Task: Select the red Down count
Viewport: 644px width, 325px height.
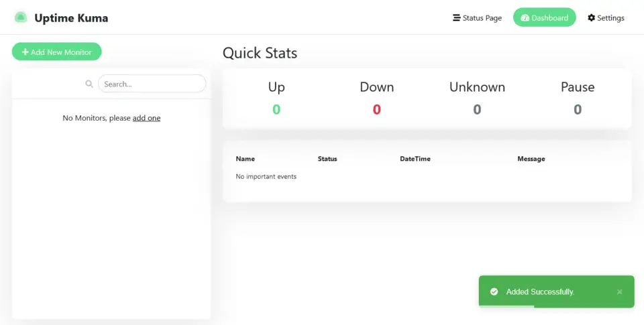Action: (376, 109)
